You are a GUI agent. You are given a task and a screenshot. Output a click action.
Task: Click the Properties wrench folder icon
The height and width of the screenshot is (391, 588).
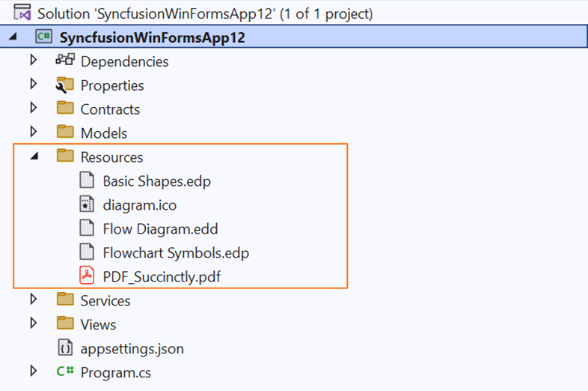pyautogui.click(x=65, y=85)
